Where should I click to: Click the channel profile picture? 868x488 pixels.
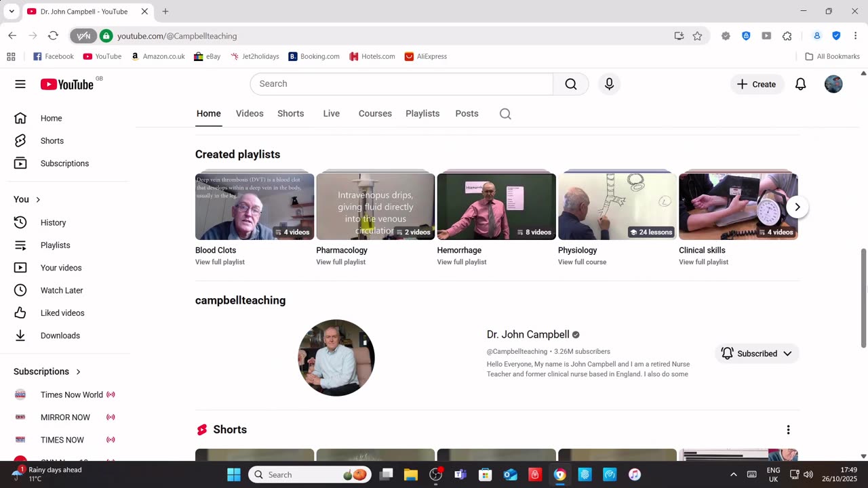click(336, 358)
